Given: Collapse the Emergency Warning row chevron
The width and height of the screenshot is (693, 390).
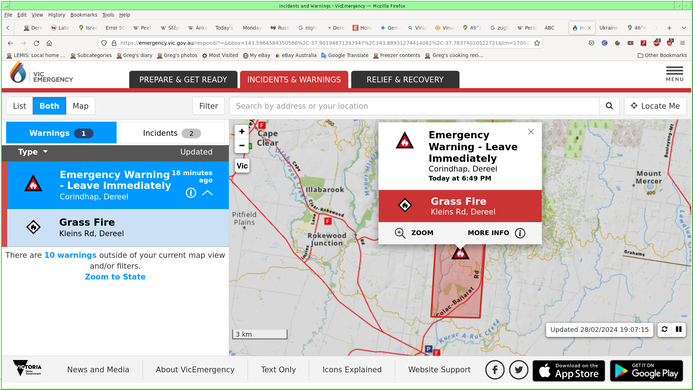Looking at the screenshot, I should tap(207, 193).
